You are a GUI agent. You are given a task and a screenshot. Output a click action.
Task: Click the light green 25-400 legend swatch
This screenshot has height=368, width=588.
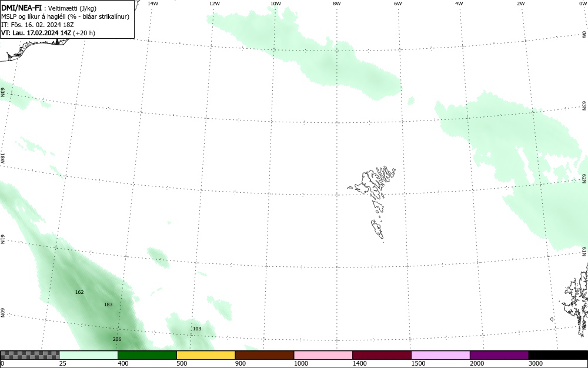click(89, 355)
